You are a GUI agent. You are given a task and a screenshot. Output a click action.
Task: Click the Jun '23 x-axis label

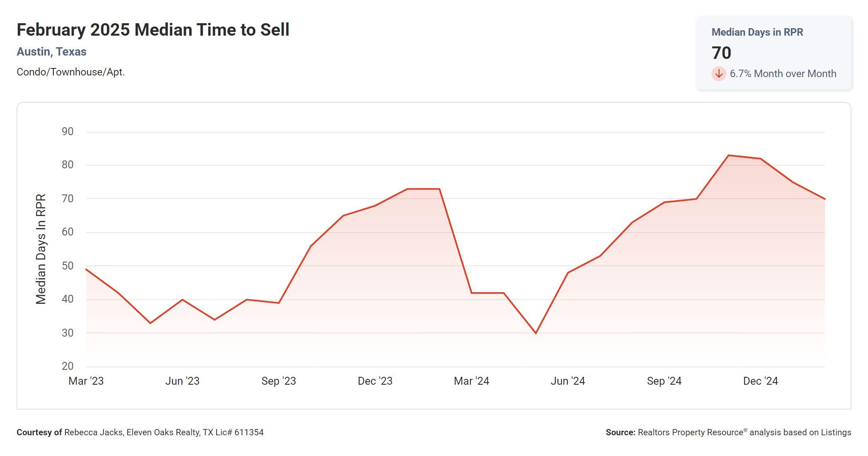[182, 381]
